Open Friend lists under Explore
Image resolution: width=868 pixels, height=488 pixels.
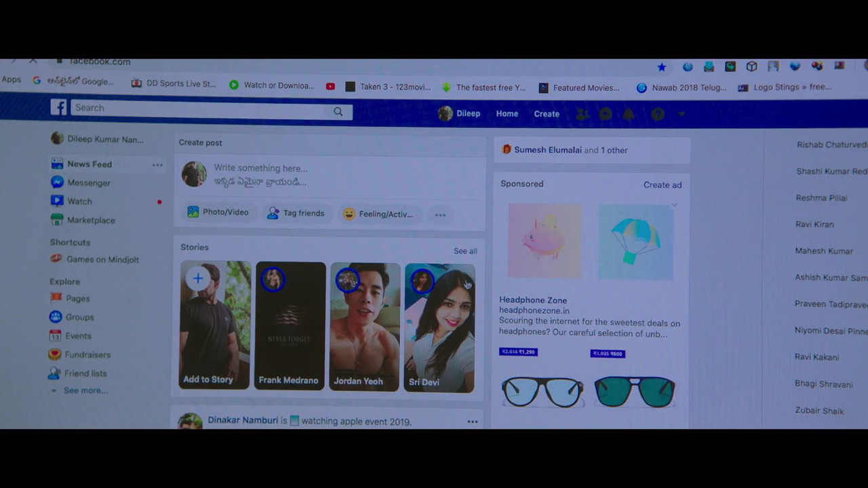pyautogui.click(x=77, y=373)
